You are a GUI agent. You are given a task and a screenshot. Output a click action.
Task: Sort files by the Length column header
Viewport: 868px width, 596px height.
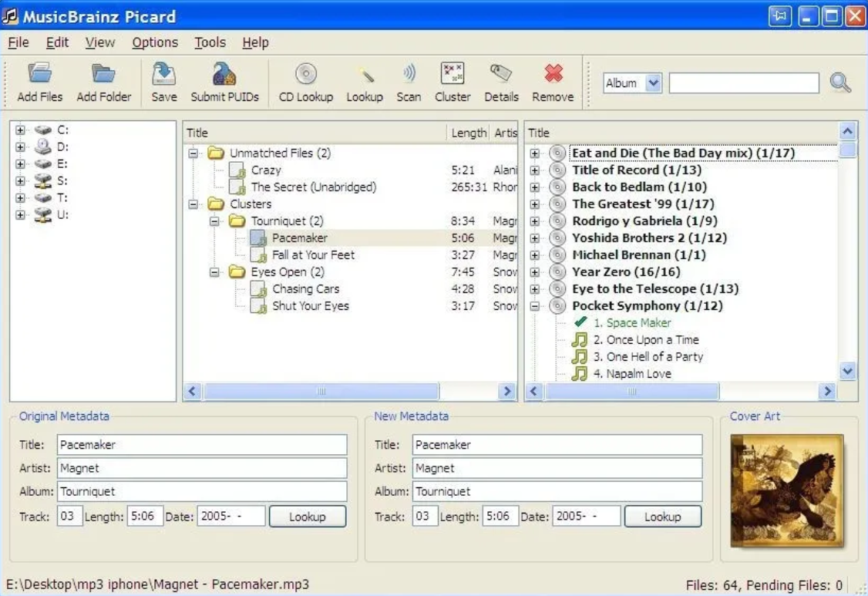pyautogui.click(x=468, y=133)
